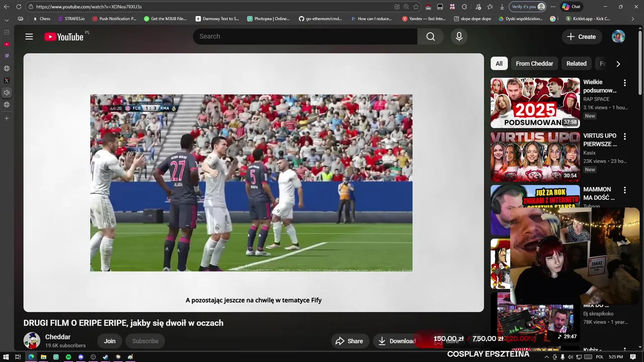Viewport: 644px width, 362px height.
Task: Reload the page with refresh icon
Action: [19, 7]
